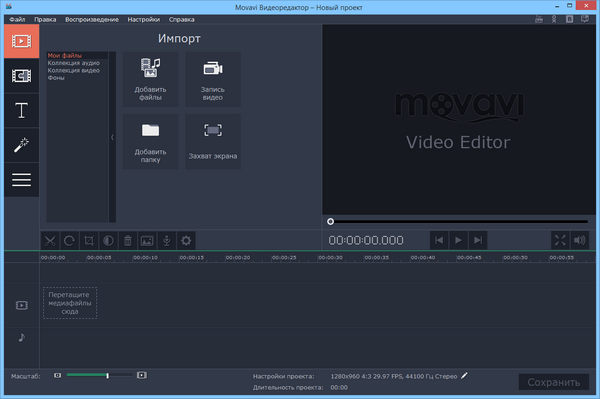The height and width of the screenshot is (399, 600).
Task: Click Добавить файлы to add media files
Action: click(x=150, y=79)
